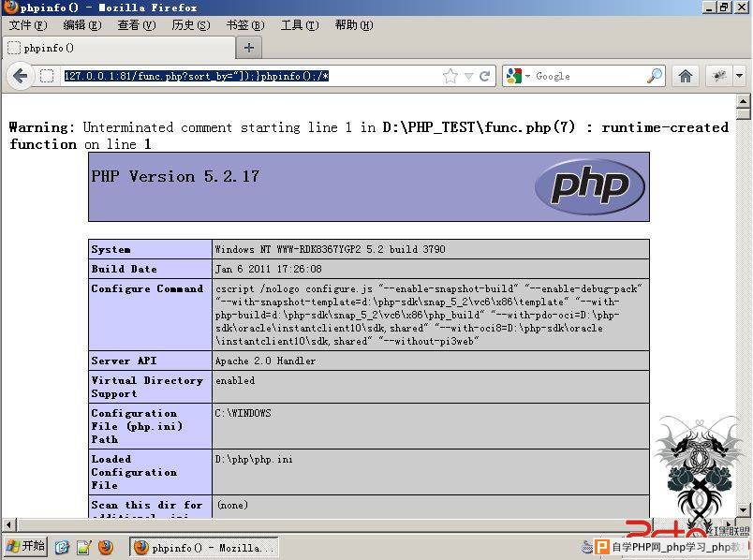Open the 编辑 (Edit) menu
Viewport: 753px width, 560px height.
(x=82, y=25)
